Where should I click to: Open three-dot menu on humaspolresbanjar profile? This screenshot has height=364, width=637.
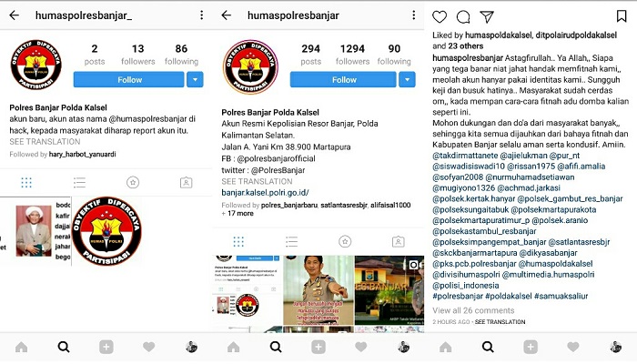click(x=413, y=15)
